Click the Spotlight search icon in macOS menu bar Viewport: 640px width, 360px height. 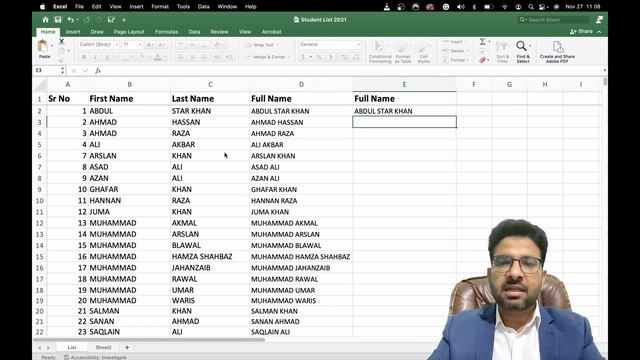[531, 7]
